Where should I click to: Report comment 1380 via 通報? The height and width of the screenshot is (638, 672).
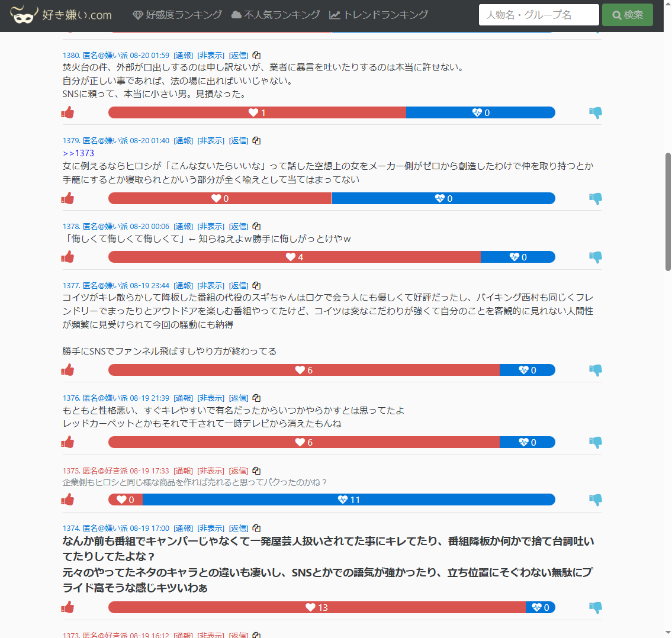184,55
